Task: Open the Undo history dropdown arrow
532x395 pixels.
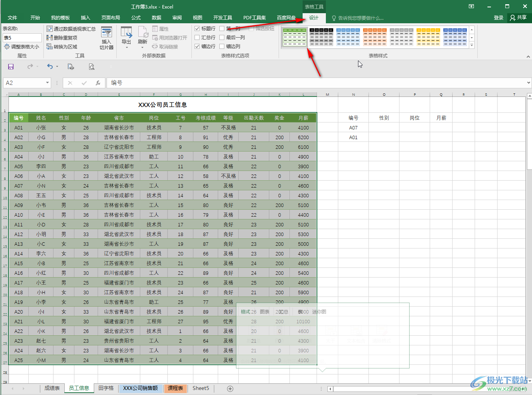Action: pos(57,67)
